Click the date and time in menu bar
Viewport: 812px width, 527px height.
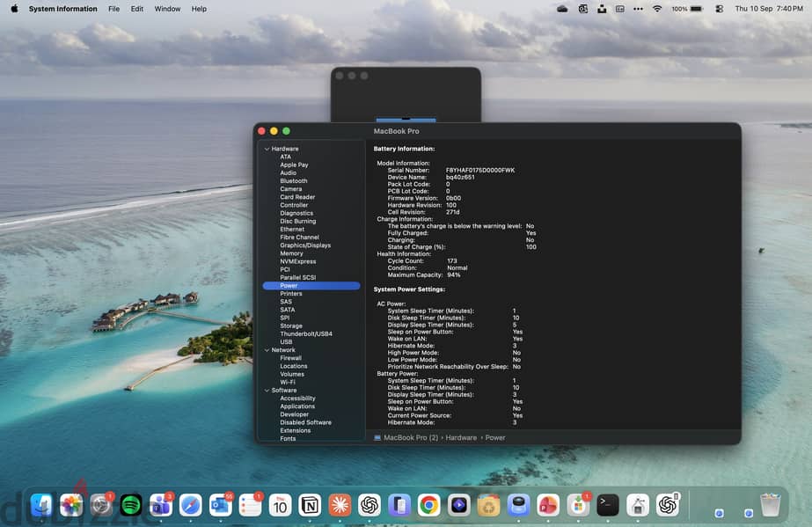[769, 9]
